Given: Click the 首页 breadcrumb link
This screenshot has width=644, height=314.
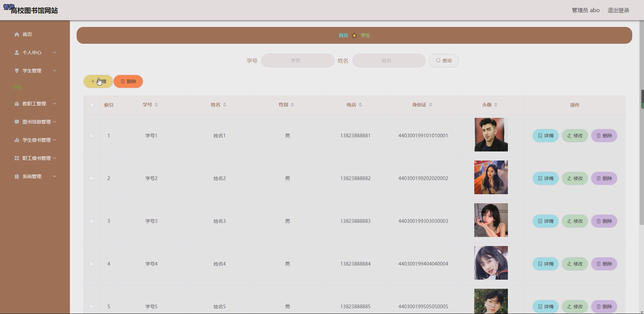Looking at the screenshot, I should tap(343, 35).
